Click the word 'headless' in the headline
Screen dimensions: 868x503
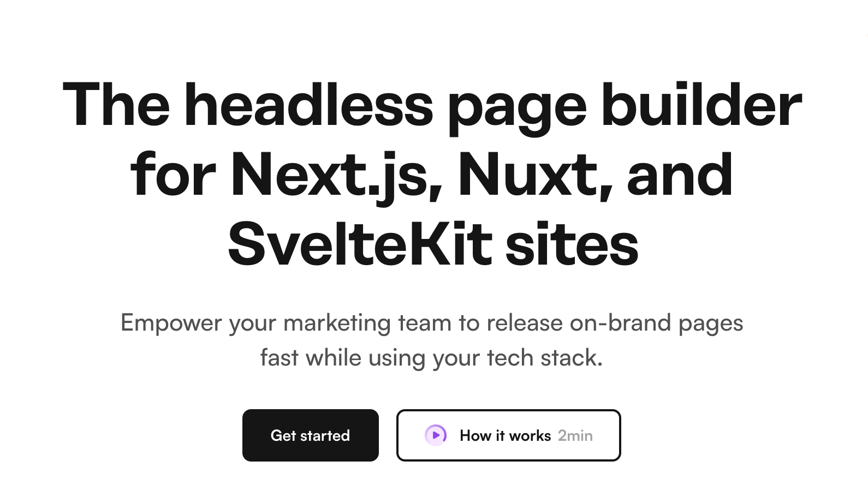(x=309, y=105)
